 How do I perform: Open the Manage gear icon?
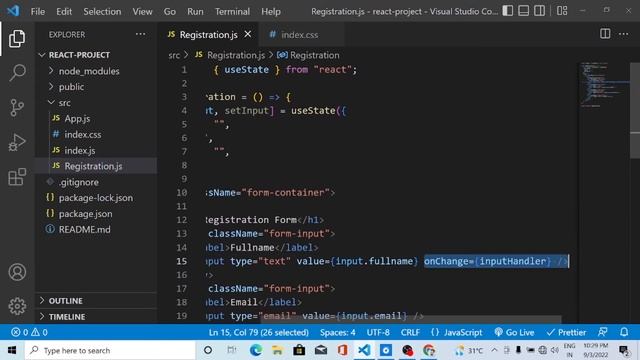(x=17, y=306)
